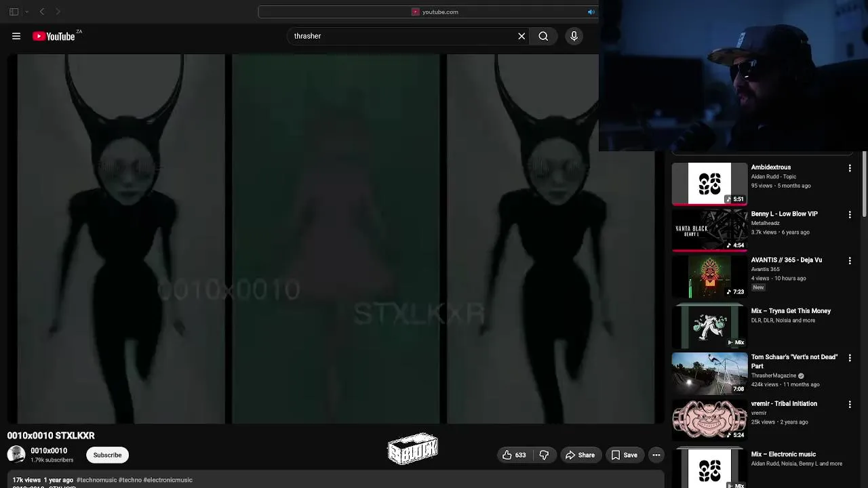Dislike the video with thumbs down
The height and width of the screenshot is (488, 868).
point(544,455)
